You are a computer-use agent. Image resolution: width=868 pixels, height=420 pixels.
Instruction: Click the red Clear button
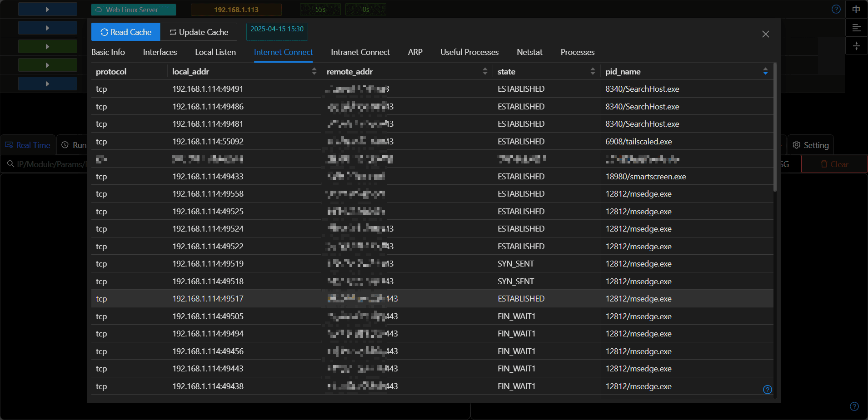click(x=834, y=164)
